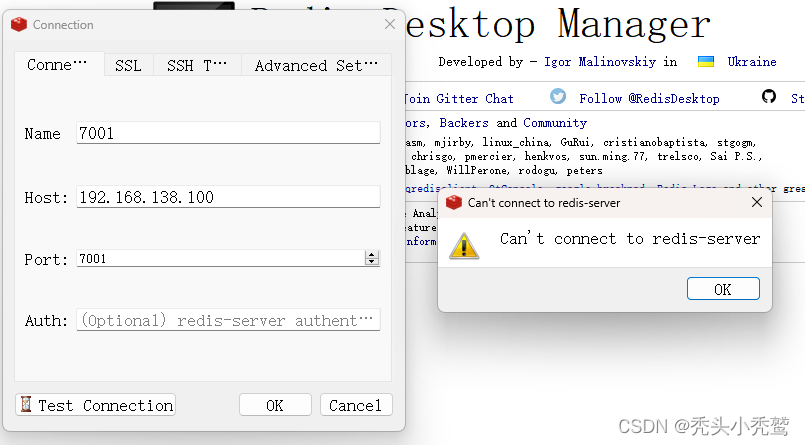Dismiss error dialog with OK button
Image resolution: width=805 pixels, height=445 pixels.
pyautogui.click(x=723, y=289)
